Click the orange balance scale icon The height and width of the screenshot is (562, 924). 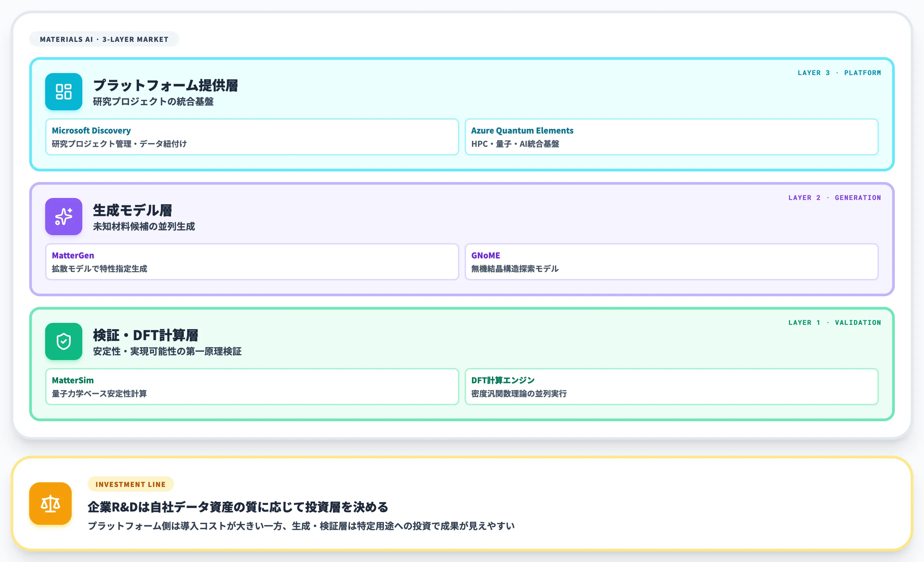[x=50, y=504]
